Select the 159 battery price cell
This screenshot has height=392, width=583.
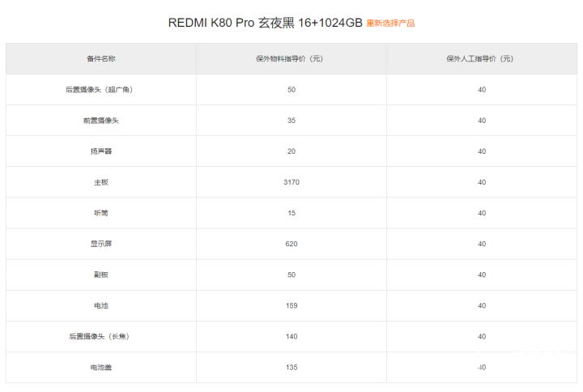[291, 305]
